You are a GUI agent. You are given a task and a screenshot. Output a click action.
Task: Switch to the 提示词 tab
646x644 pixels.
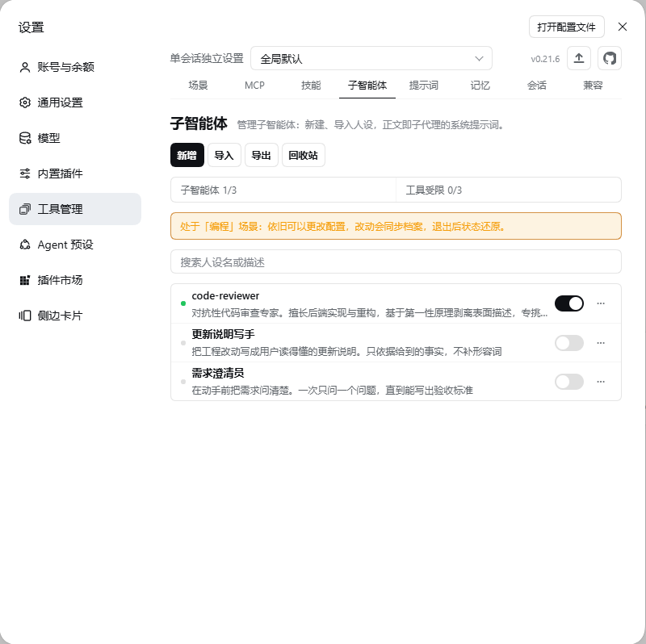423,86
